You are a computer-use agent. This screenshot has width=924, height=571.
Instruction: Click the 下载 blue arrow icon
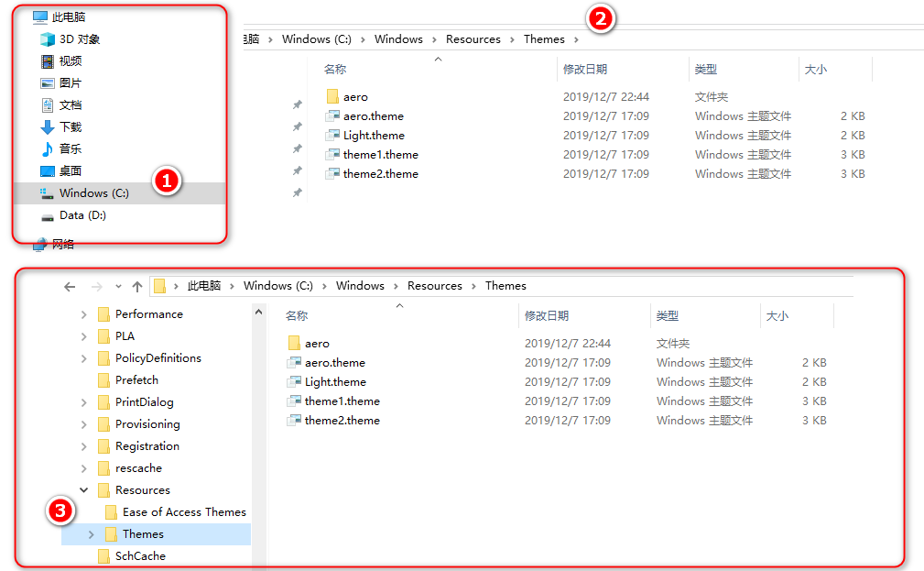pos(48,127)
